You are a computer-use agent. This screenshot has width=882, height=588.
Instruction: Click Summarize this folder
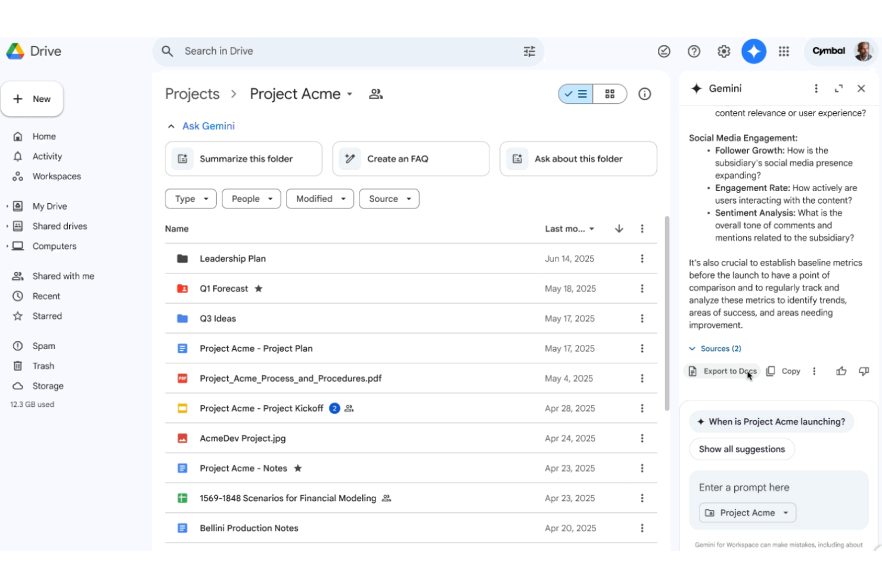pos(244,158)
